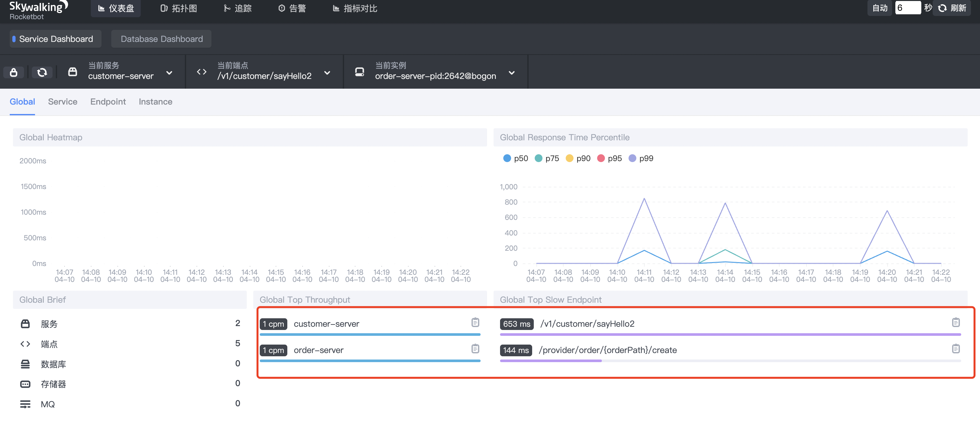This screenshot has width=980, height=430.
Task: Click the lock edit icon in toolbar
Action: pyautogui.click(x=14, y=72)
